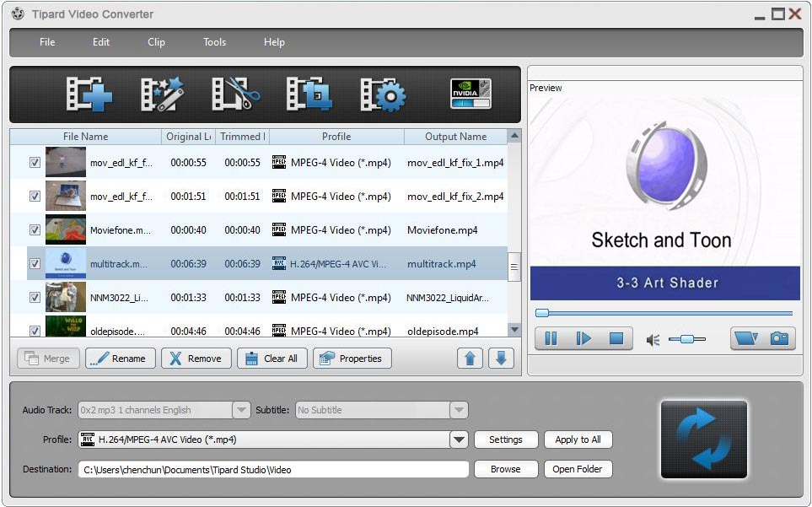The width and height of the screenshot is (812, 507).
Task: Click the Add File filmstrip icon
Action: 89,94
